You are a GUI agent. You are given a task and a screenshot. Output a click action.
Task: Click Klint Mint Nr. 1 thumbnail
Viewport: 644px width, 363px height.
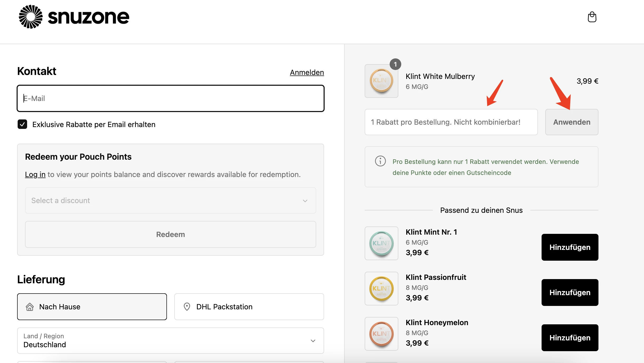click(x=381, y=243)
